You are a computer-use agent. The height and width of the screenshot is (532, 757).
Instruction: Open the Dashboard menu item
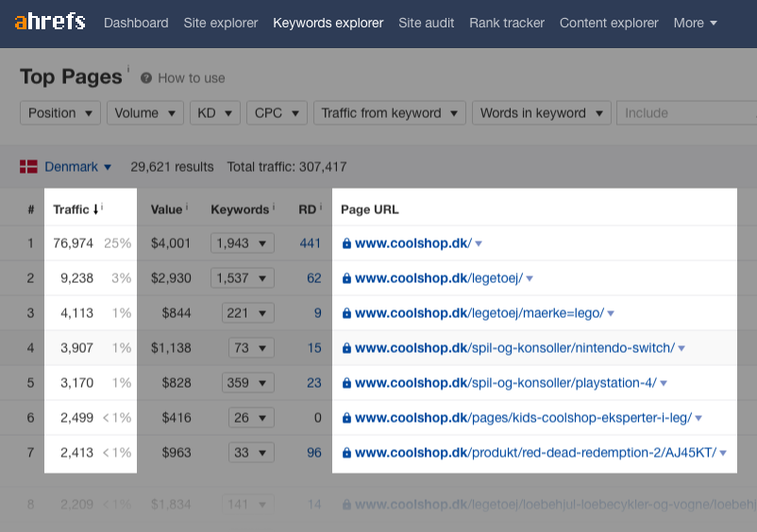coord(136,23)
